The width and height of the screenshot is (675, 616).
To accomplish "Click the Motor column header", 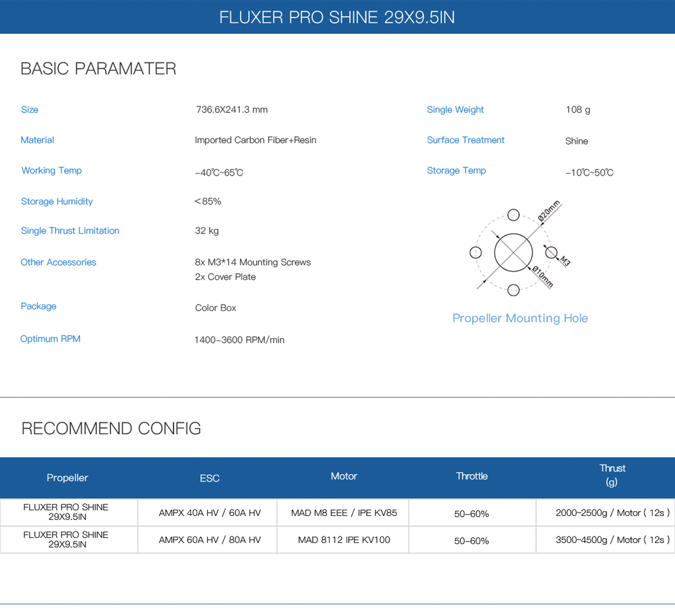I will [344, 476].
